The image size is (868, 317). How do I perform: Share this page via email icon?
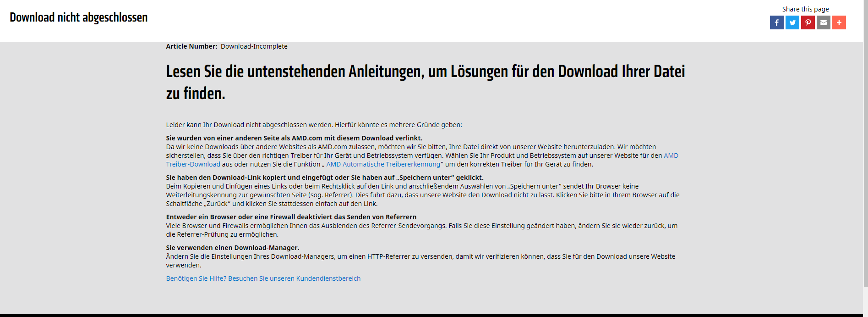tap(823, 22)
